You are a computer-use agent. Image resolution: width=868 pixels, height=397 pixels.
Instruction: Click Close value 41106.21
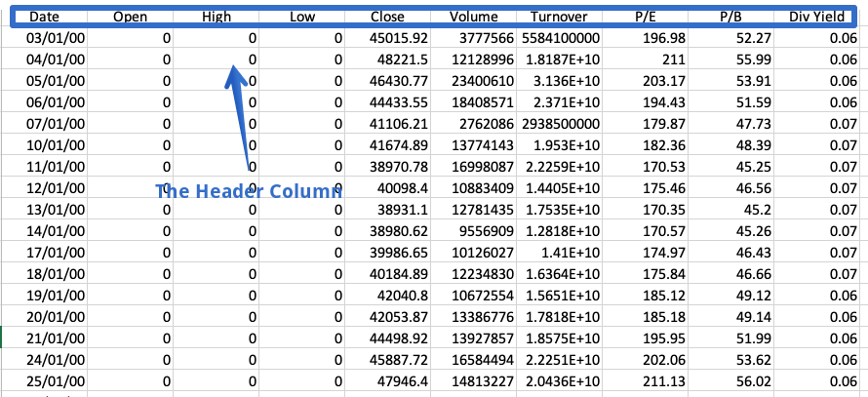[387, 124]
